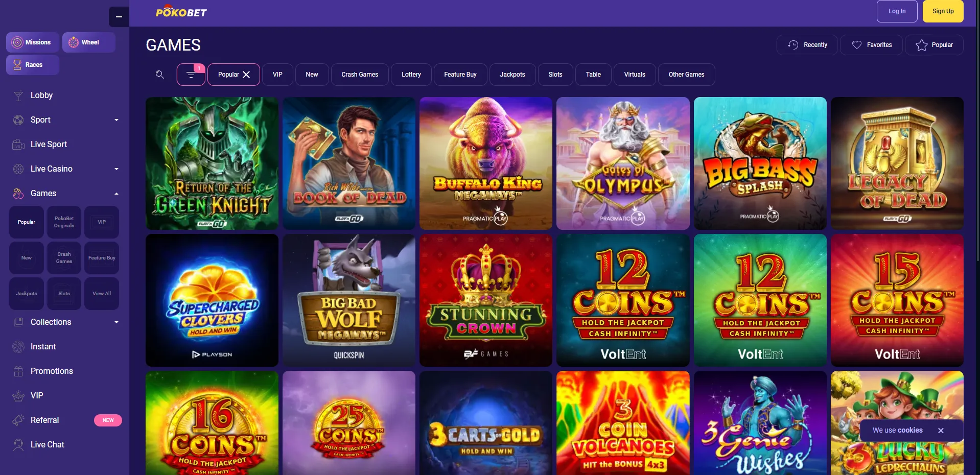Remove the Popular filter chip
Image resolution: width=980 pixels, height=475 pixels.
click(x=246, y=75)
